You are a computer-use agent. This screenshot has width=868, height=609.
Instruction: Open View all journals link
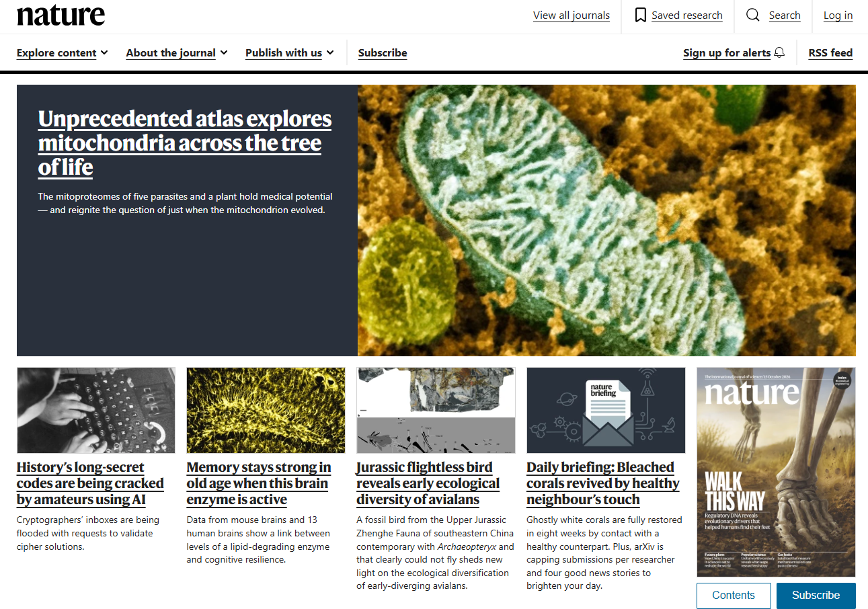click(571, 15)
